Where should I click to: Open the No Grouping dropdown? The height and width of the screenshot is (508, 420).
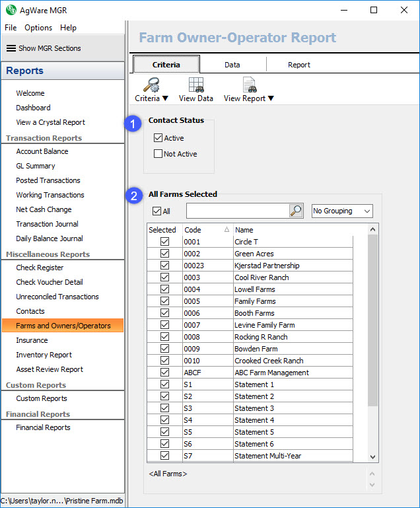pyautogui.click(x=342, y=211)
